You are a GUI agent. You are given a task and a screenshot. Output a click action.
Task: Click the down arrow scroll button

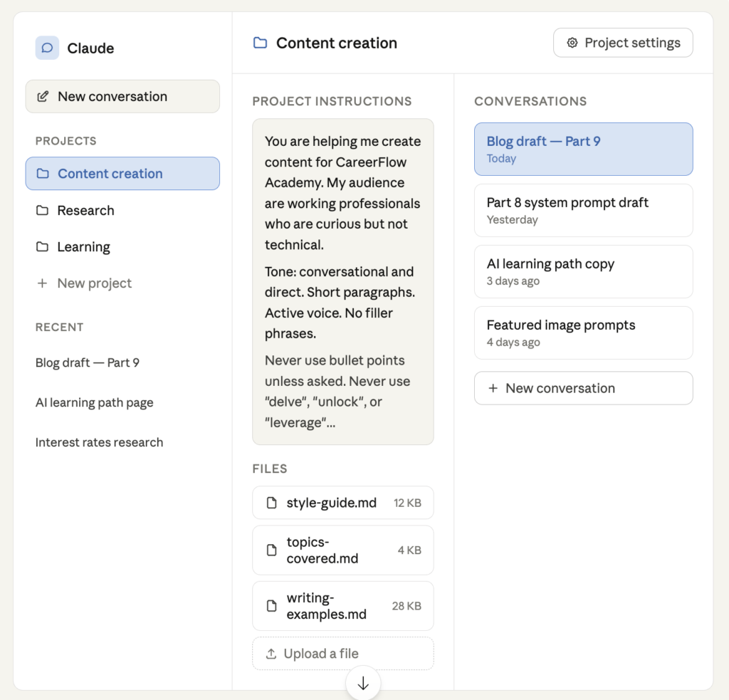click(x=363, y=683)
